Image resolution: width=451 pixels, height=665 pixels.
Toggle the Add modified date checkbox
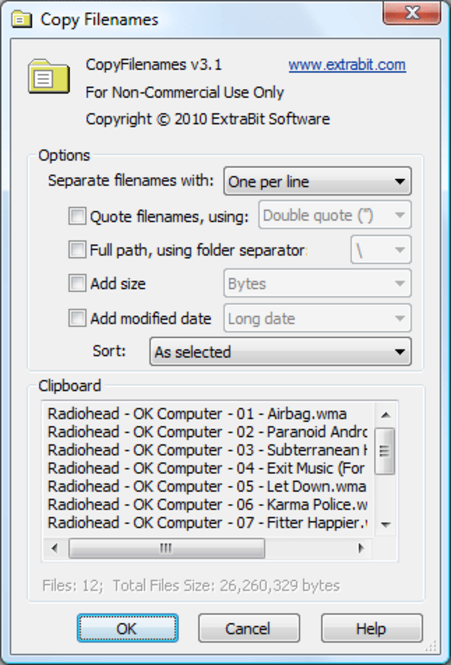coord(77,318)
